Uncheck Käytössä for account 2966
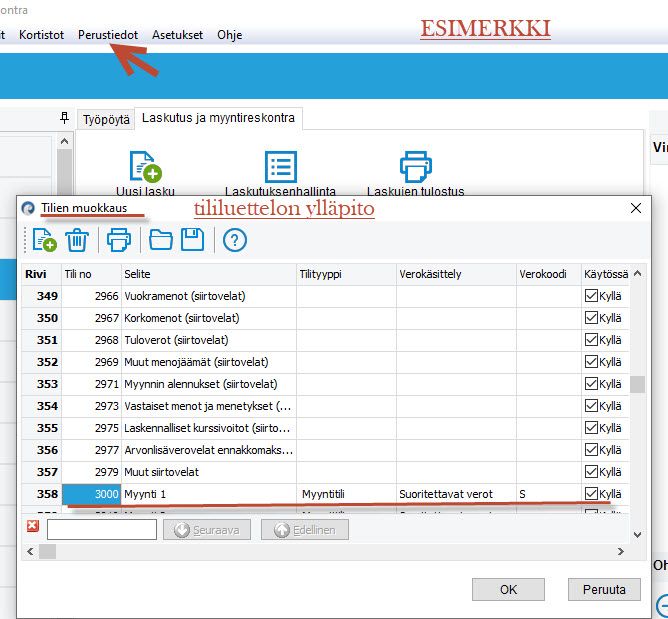Image resolution: width=668 pixels, height=619 pixels. (591, 296)
